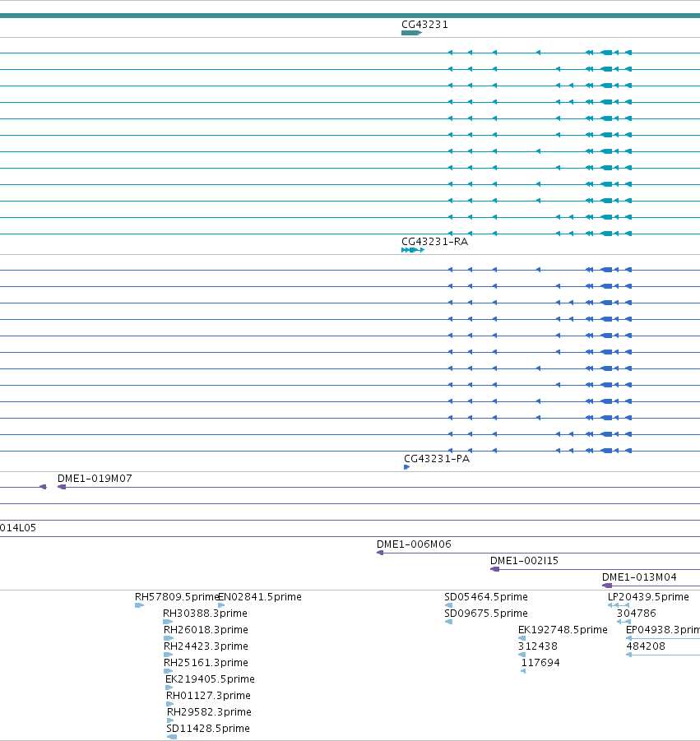Image resolution: width=700 pixels, height=741 pixels.
Task: Select purple arrow beside DME1-019M07 label
Action: 62,487
